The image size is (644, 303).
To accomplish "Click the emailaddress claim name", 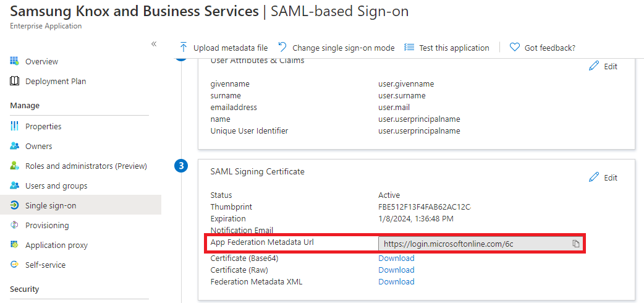I will point(233,108).
